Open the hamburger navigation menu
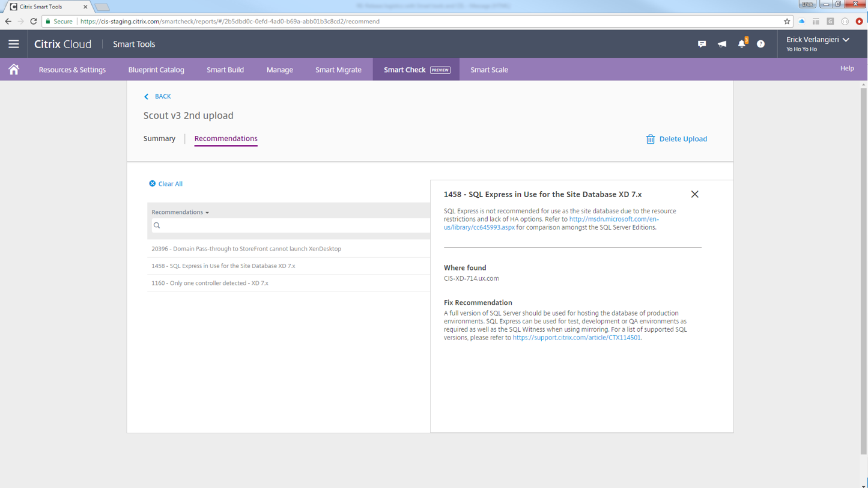 tap(14, 44)
